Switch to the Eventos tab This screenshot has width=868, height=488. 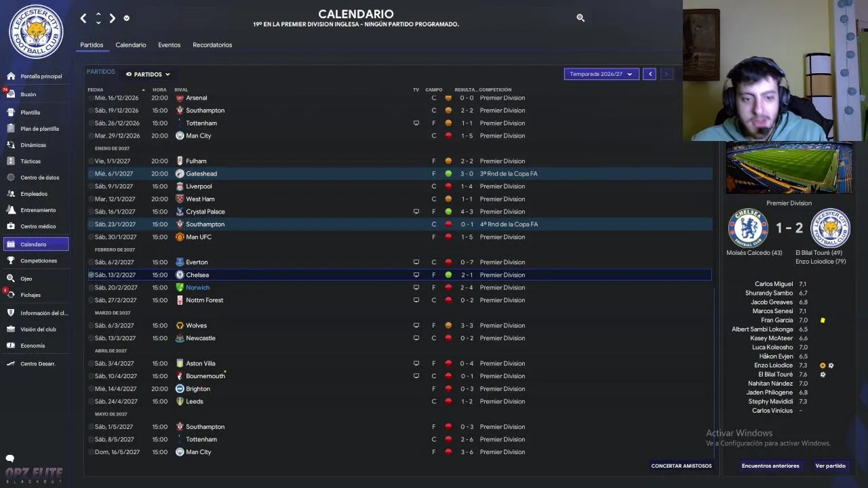[x=170, y=45]
